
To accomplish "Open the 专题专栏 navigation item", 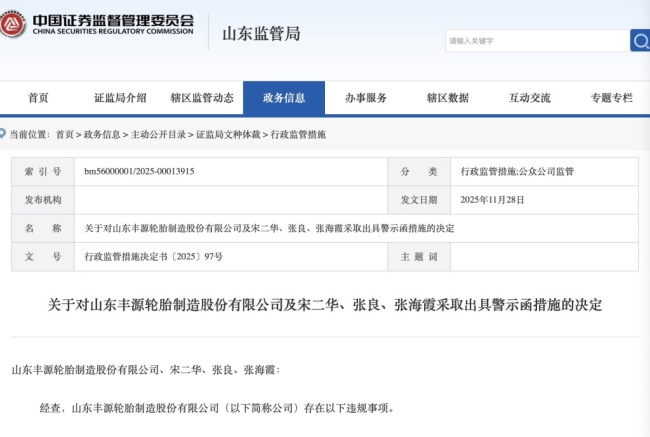I will (611, 98).
